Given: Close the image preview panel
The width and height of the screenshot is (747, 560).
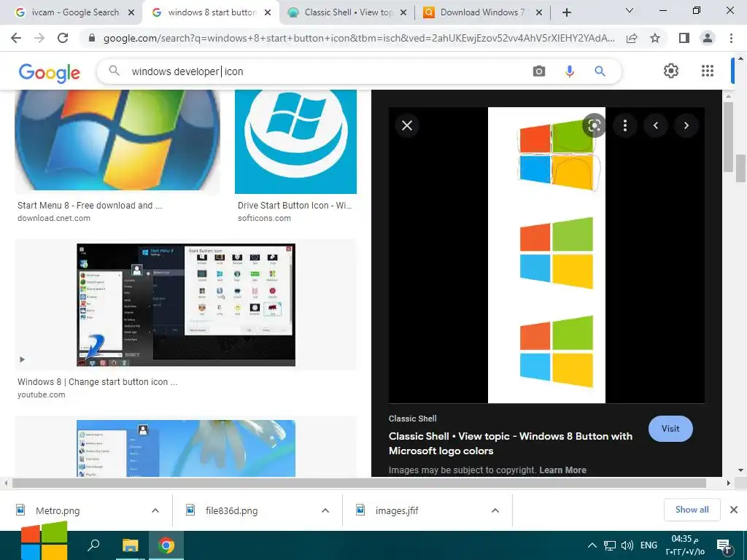Looking at the screenshot, I should click(407, 125).
